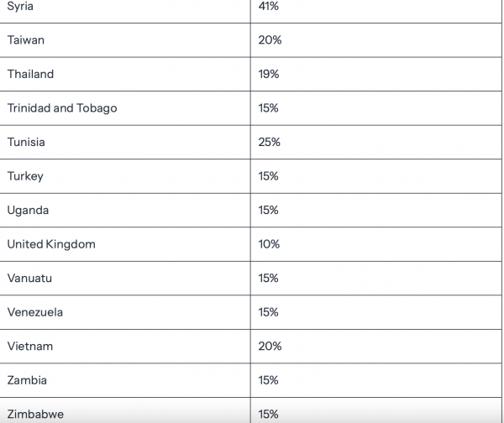
Task: Select the Zambia country cell
Action: [x=27, y=380]
